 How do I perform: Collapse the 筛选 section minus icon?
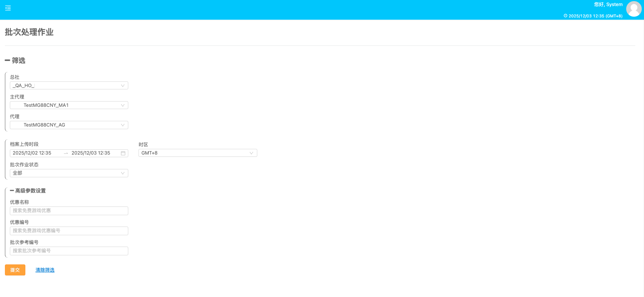(7, 60)
